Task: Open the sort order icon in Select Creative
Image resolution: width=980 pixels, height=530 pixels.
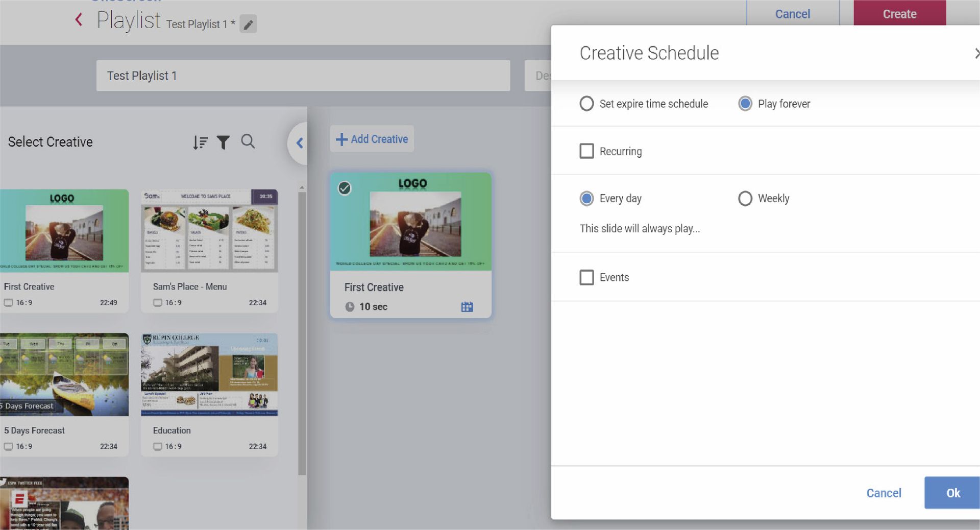Action: click(x=200, y=142)
